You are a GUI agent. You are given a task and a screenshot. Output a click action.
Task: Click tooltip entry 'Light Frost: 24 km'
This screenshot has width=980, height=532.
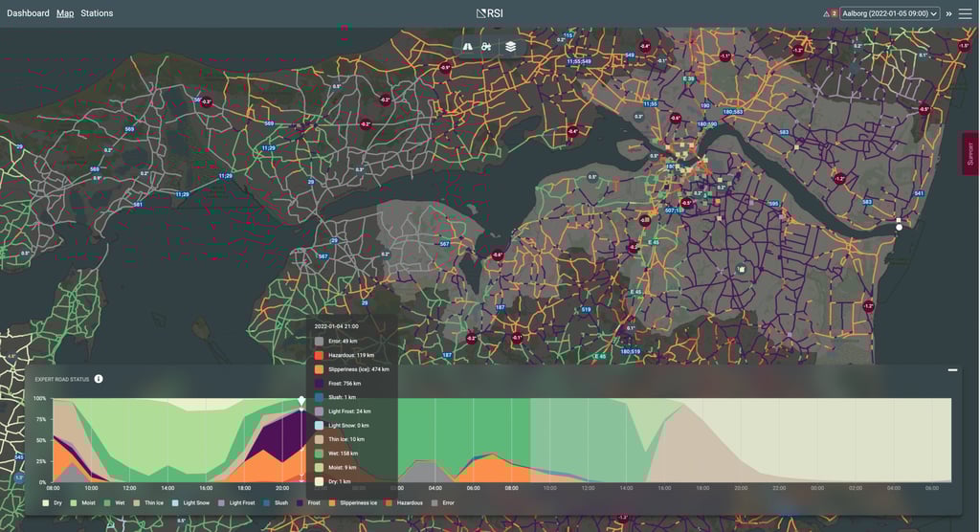click(349, 411)
